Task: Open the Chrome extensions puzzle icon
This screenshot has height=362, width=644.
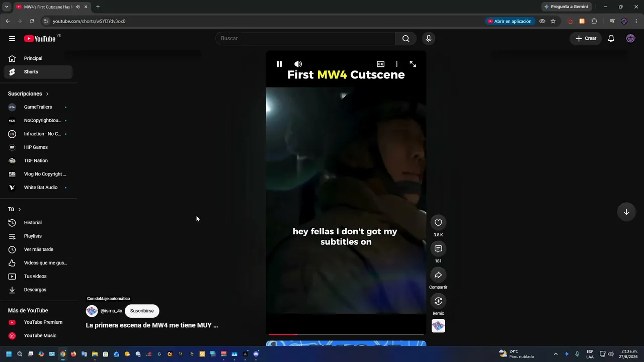Action: 594,21
